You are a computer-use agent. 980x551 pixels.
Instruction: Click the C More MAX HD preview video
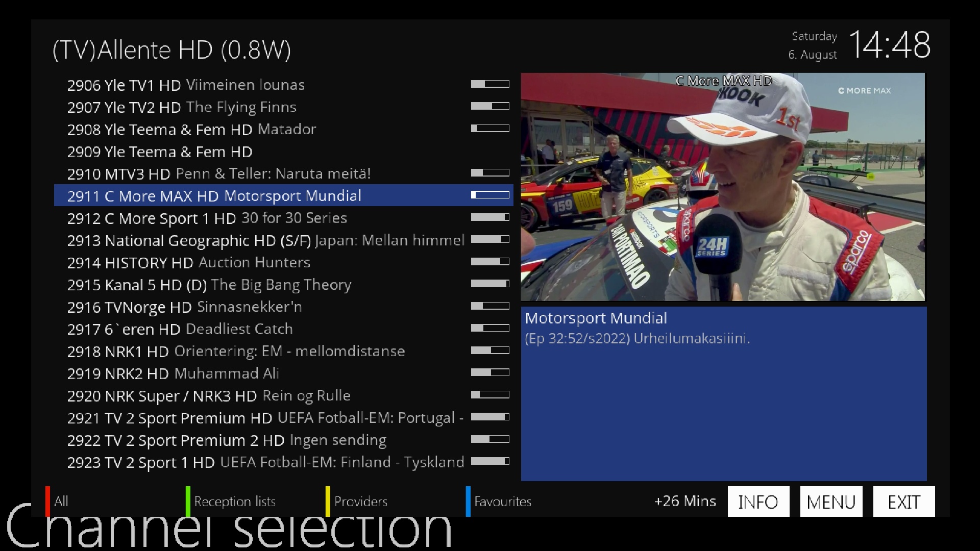(723, 187)
